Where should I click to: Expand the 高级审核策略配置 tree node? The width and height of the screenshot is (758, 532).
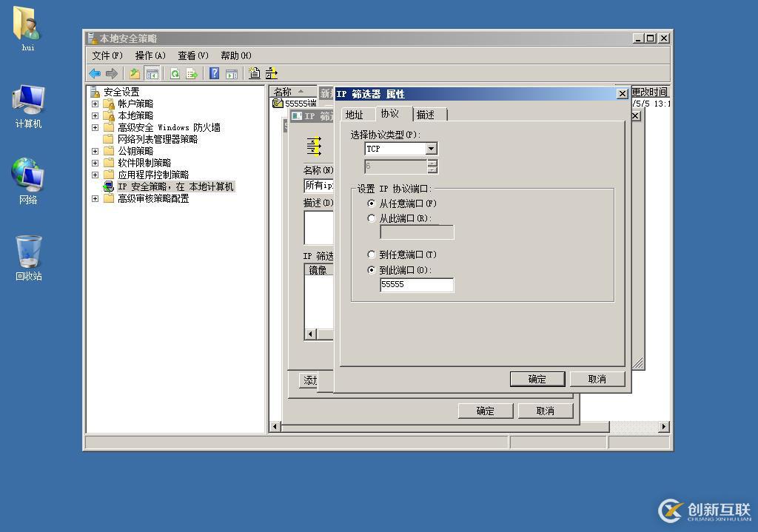click(x=95, y=199)
